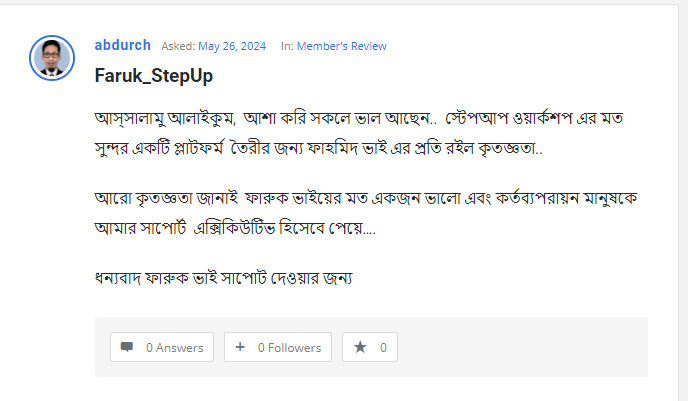688x401 pixels.
Task: Open the abdurch username link
Action: (x=122, y=45)
